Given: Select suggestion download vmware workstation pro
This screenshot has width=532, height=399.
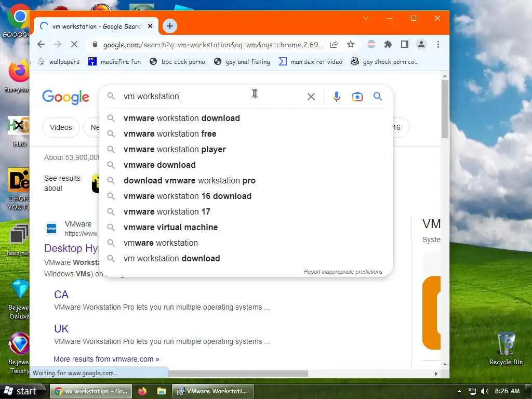Looking at the screenshot, I should (246, 180).
